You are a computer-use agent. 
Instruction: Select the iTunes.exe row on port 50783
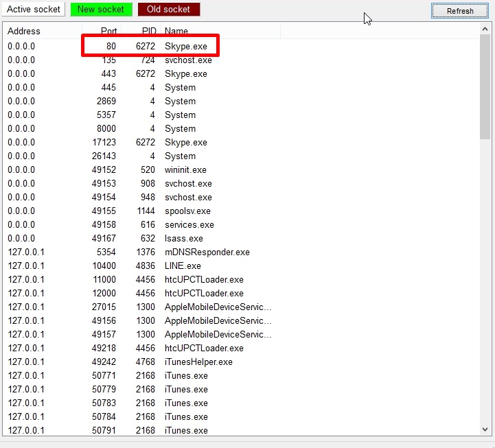241,403
